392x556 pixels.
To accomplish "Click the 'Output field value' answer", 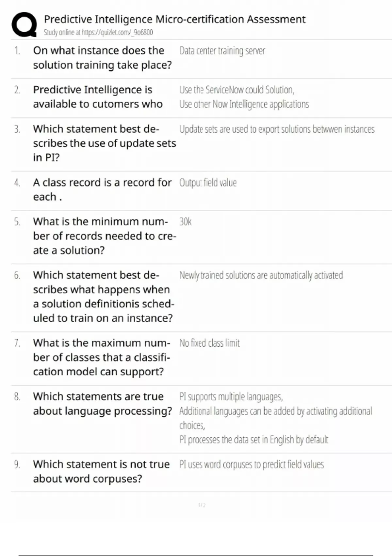I will (208, 183).
